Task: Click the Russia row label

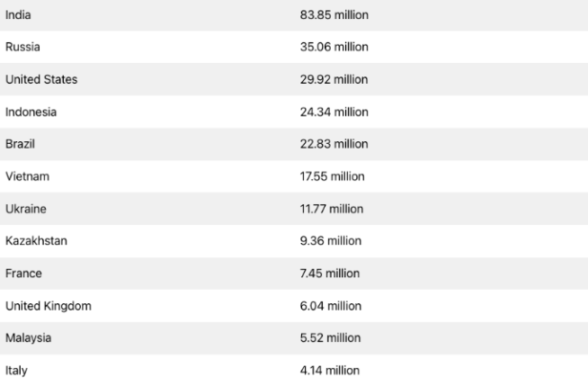Action: (x=22, y=47)
